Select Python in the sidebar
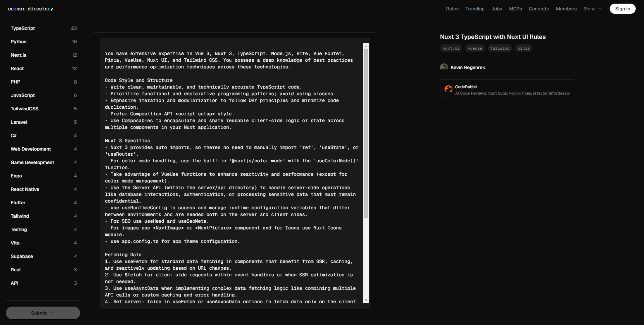Image resolution: width=644 pixels, height=325 pixels. (x=18, y=42)
